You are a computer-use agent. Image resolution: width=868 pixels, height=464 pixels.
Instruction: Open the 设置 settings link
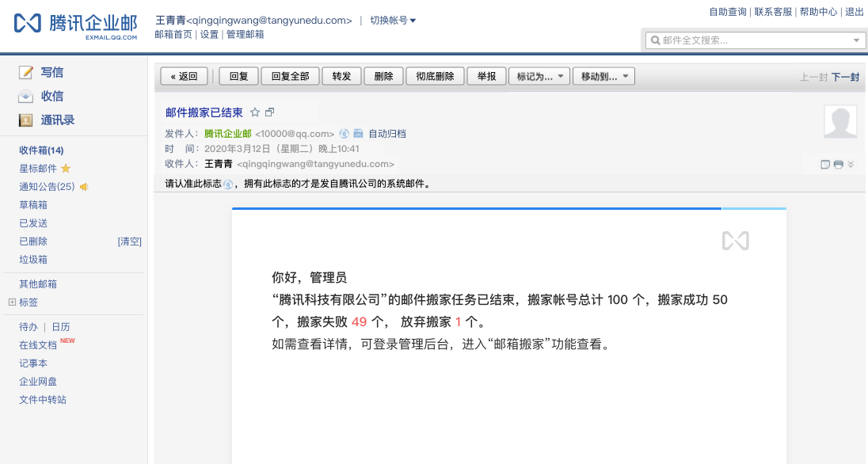[x=209, y=34]
